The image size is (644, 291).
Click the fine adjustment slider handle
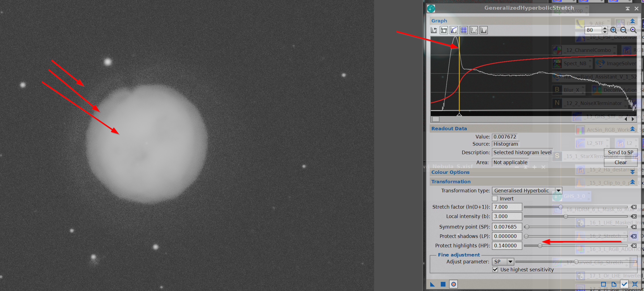click(576, 262)
